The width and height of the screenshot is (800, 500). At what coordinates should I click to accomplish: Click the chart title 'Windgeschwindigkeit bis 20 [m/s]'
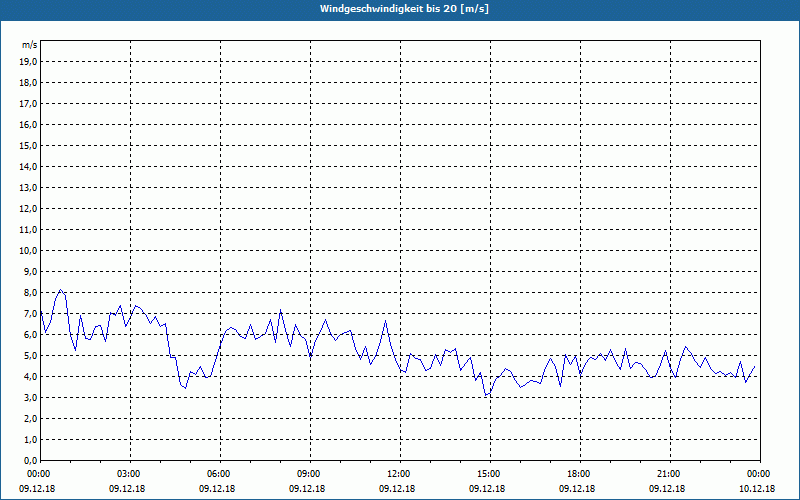pos(404,9)
